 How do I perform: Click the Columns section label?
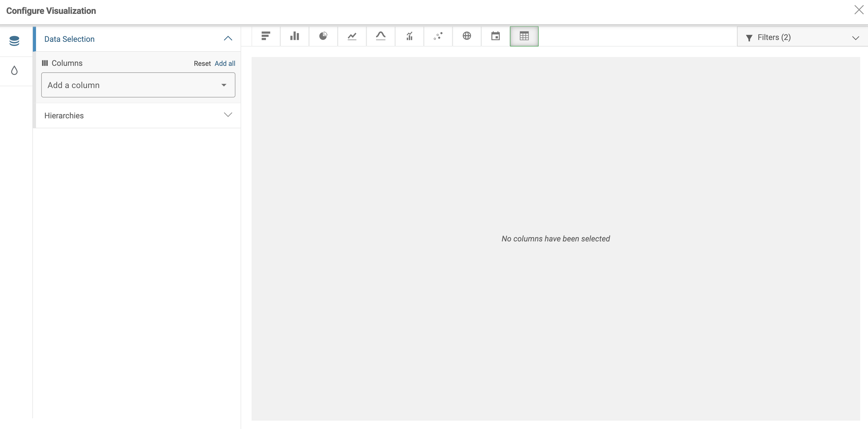click(67, 63)
